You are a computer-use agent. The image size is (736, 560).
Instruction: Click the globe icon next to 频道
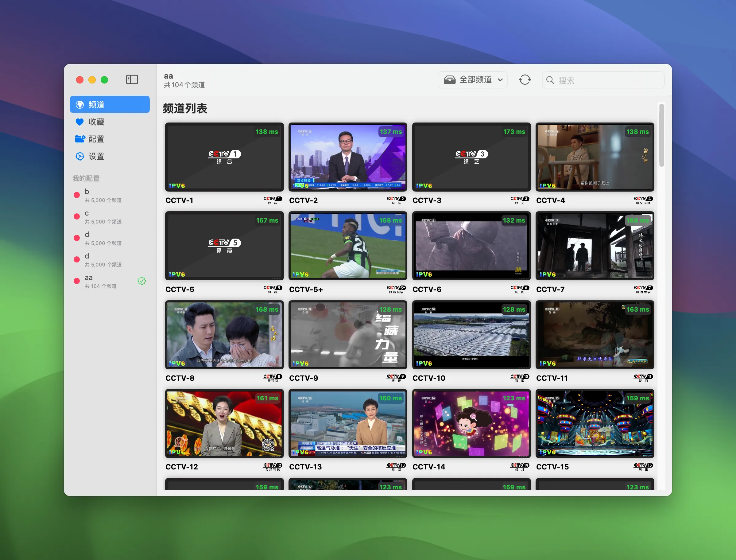tap(80, 105)
